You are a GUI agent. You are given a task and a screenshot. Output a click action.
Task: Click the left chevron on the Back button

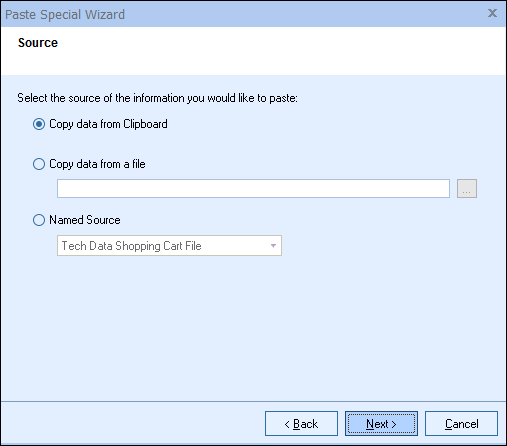click(x=287, y=424)
